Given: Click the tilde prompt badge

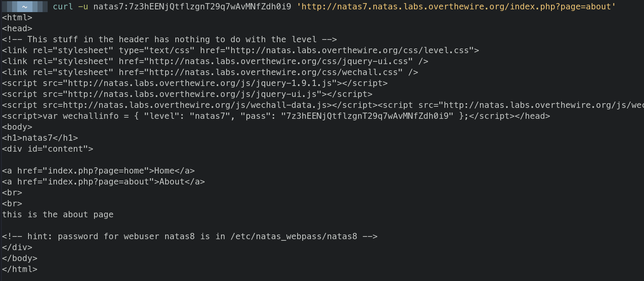Looking at the screenshot, I should (25, 7).
